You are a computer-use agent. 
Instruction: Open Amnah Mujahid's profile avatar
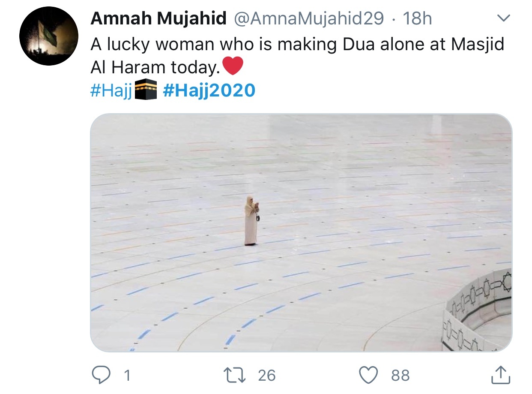[49, 36]
